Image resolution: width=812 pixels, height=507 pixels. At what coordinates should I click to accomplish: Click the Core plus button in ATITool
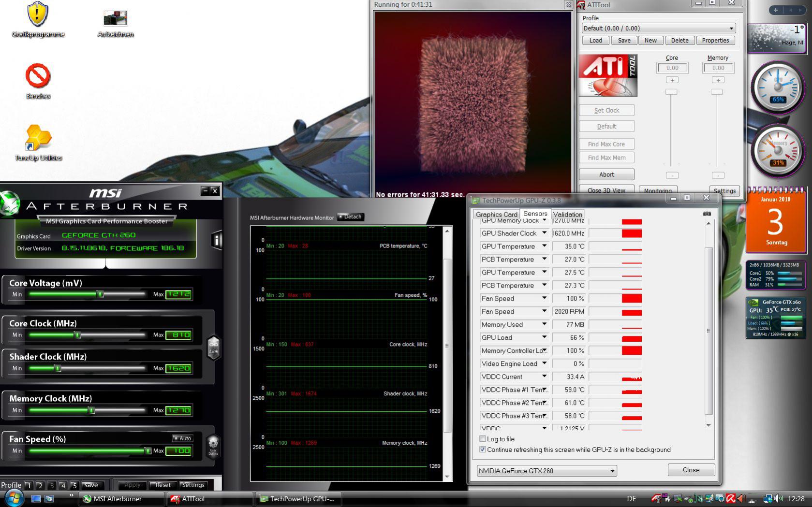672,80
